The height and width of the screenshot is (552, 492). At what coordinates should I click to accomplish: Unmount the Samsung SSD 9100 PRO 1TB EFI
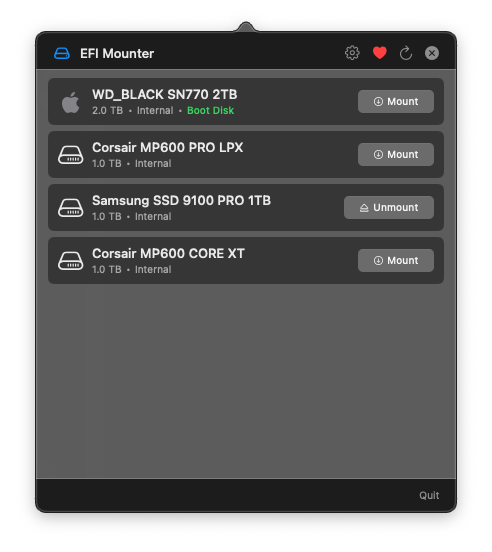click(x=389, y=207)
